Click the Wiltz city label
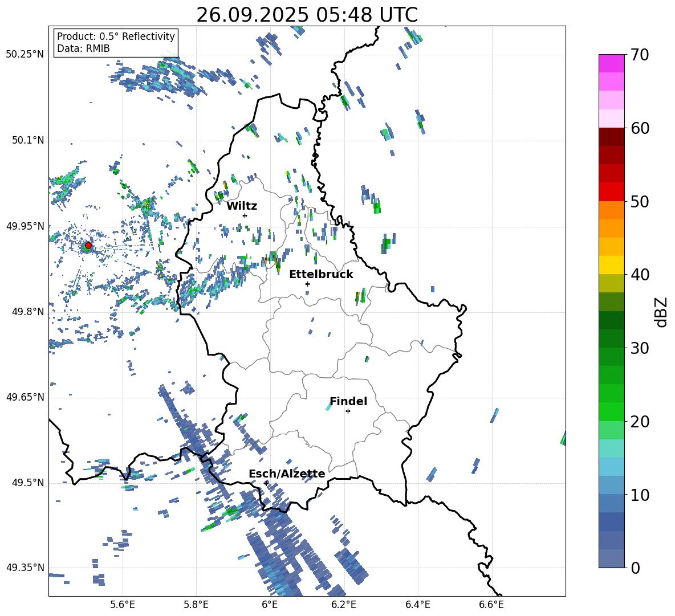 242,206
